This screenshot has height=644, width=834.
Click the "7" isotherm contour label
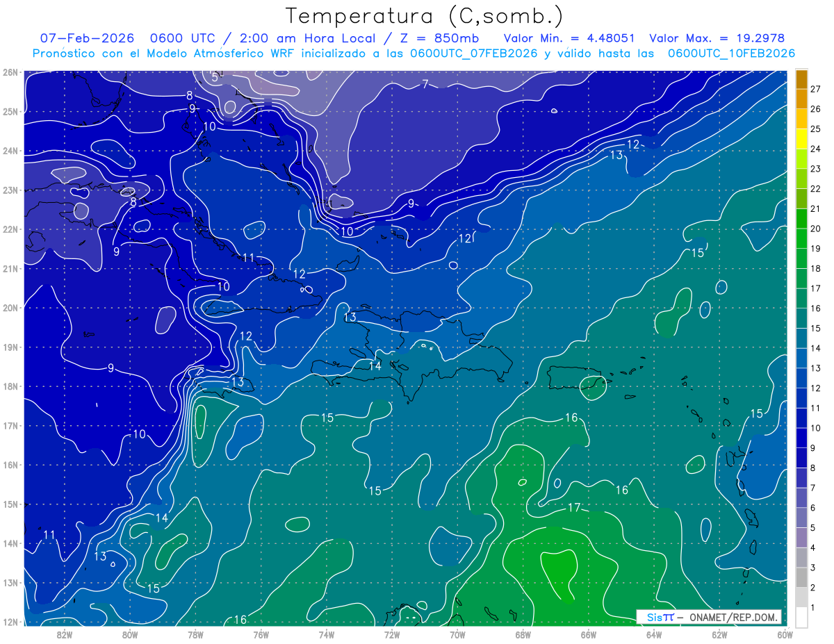pos(425,85)
